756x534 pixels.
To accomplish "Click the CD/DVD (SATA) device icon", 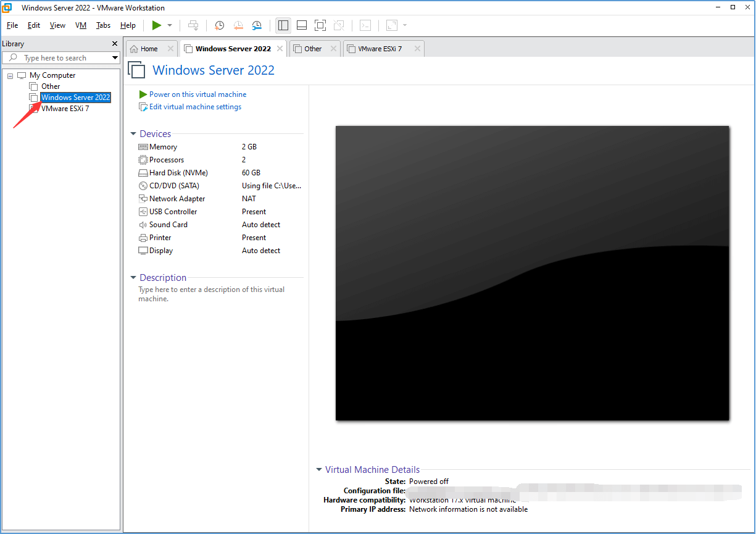I will click(143, 186).
